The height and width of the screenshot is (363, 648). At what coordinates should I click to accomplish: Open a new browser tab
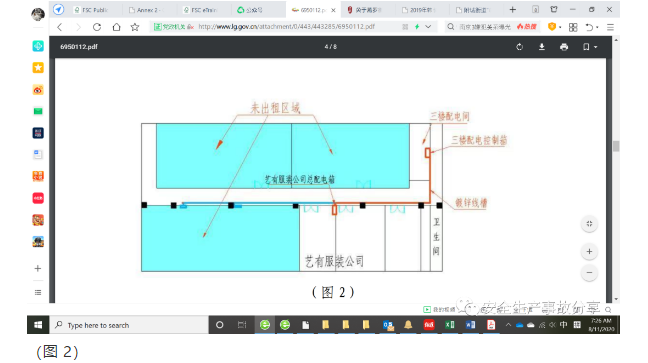click(512, 10)
